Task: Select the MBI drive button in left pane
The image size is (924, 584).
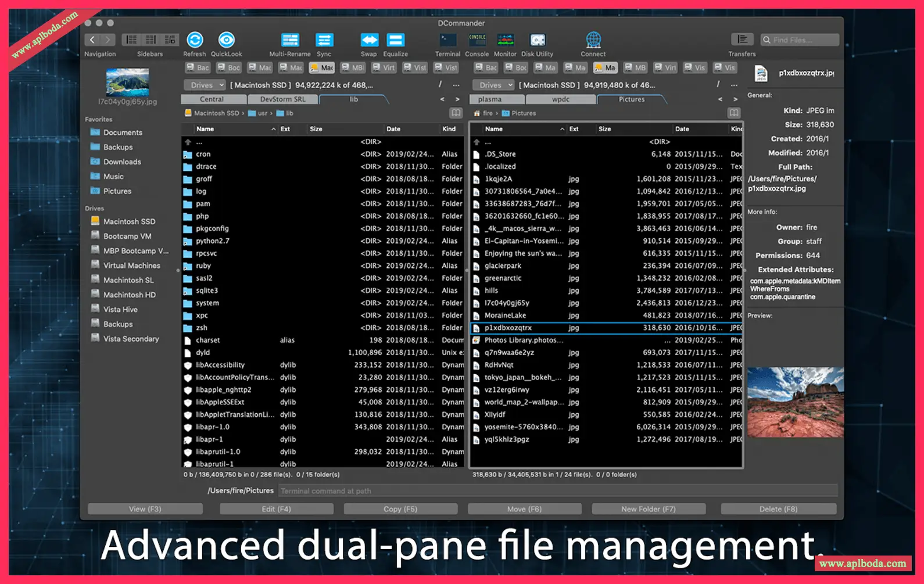Action: [352, 68]
